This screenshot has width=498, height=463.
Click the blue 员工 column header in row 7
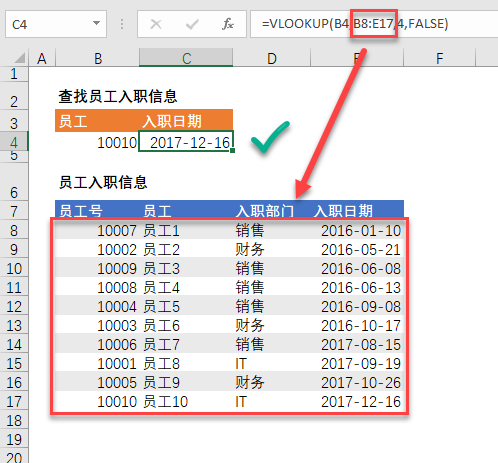coord(186,210)
